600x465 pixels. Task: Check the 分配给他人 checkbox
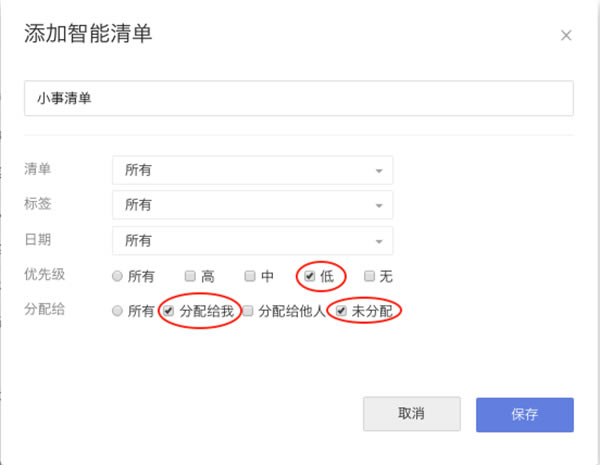pos(248,312)
